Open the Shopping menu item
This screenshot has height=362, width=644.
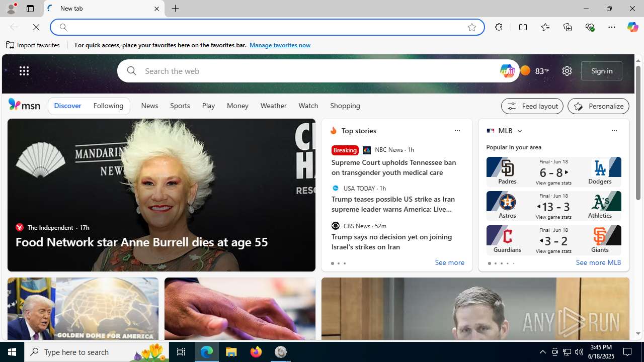pyautogui.click(x=345, y=106)
